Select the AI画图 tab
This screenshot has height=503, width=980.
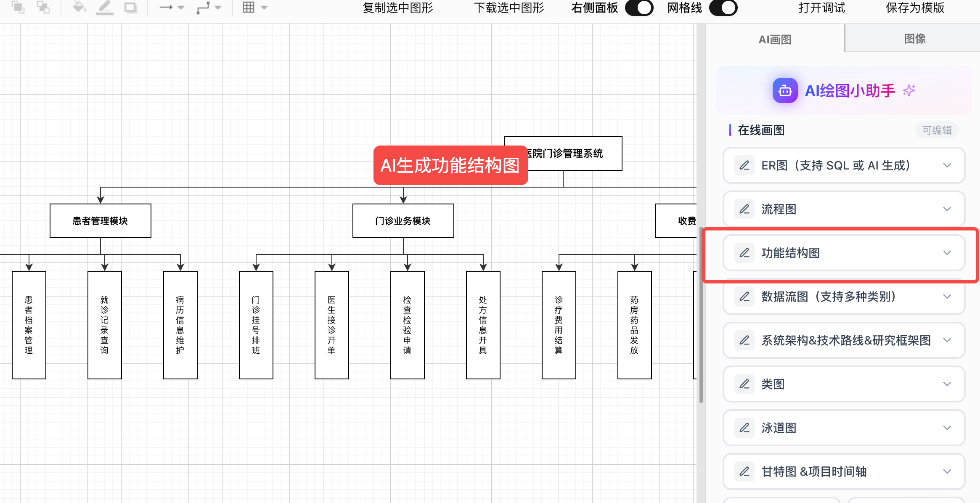(x=775, y=39)
